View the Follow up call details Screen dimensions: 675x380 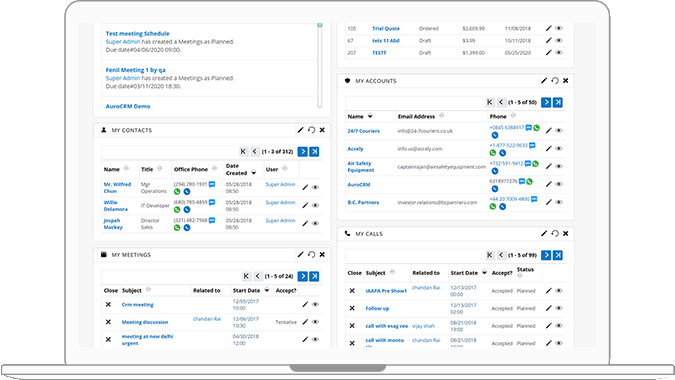(x=559, y=308)
